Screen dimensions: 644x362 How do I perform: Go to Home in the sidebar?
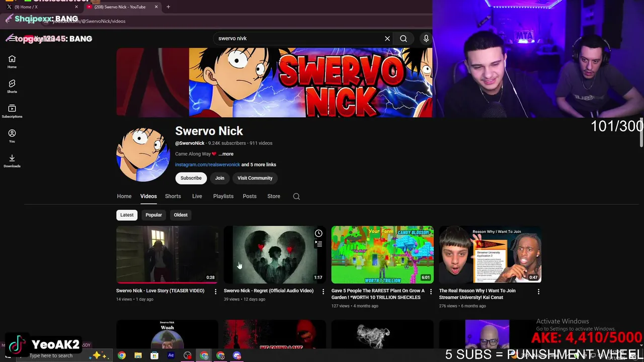point(12,62)
